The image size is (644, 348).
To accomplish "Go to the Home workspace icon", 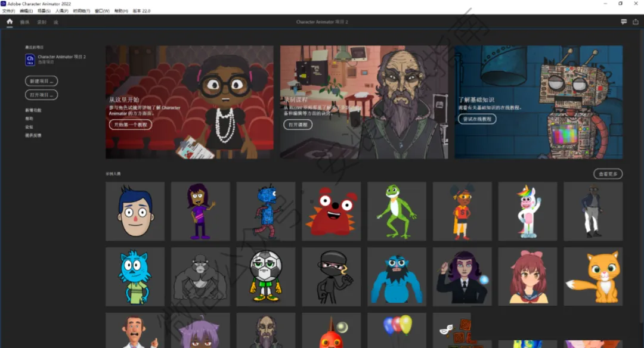I will 10,21.
